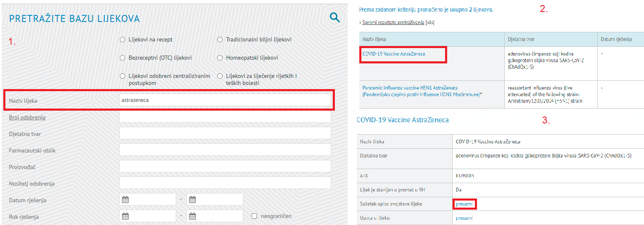Click Rok rješenja start date field
This screenshot has height=225, width=644.
tap(148, 216)
